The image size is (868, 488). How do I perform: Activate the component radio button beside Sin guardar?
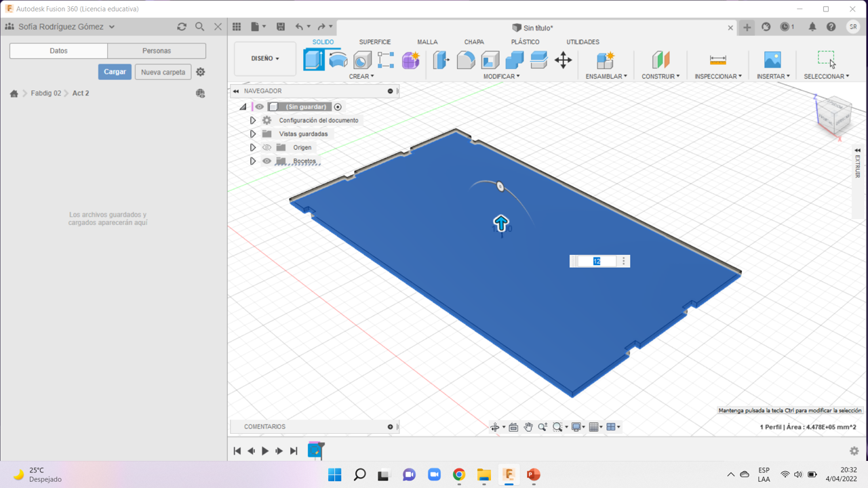[337, 106]
